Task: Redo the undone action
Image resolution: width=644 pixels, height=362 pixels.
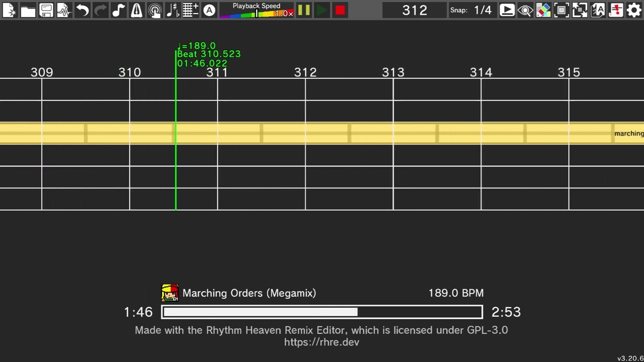Action: click(100, 10)
